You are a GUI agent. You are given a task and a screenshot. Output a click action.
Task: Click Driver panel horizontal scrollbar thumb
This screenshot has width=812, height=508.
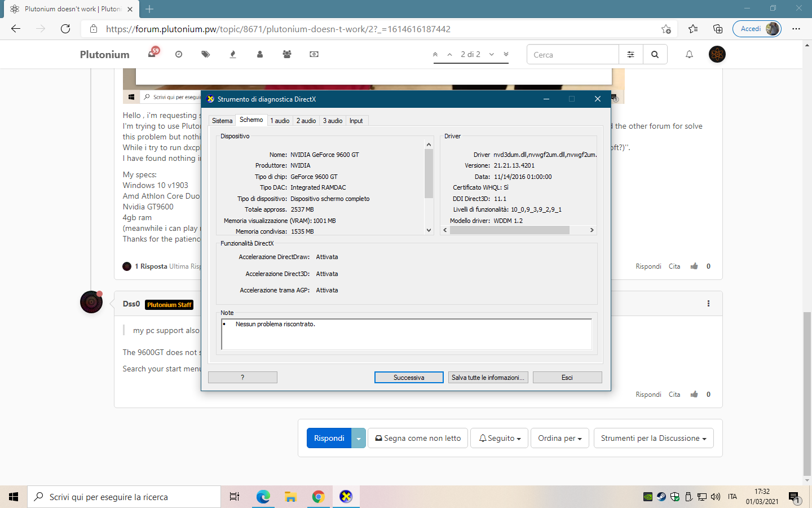click(510, 230)
